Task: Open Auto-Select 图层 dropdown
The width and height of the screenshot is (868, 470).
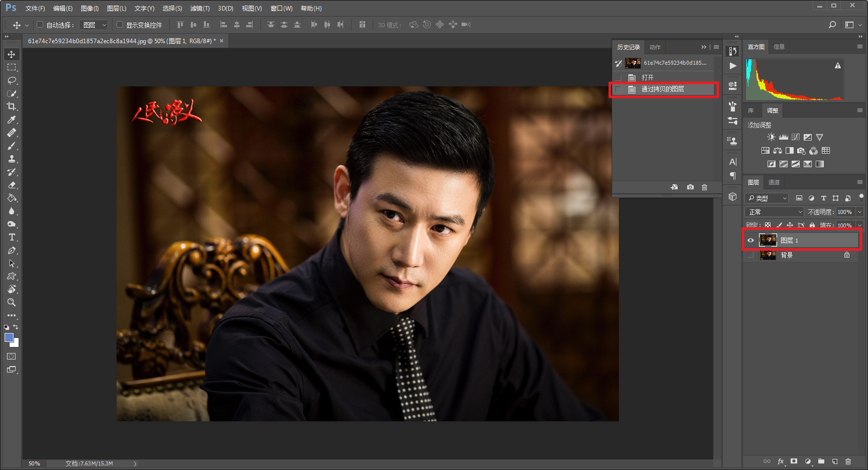Action: (94, 25)
